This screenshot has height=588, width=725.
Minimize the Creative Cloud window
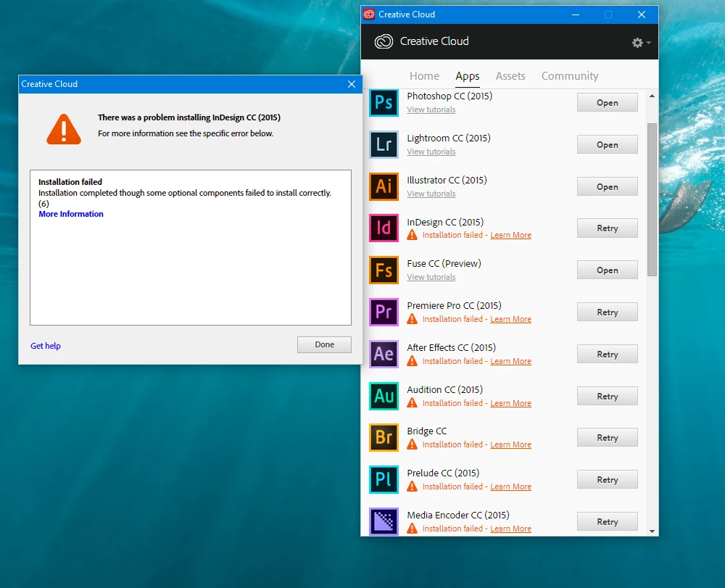[x=576, y=15]
